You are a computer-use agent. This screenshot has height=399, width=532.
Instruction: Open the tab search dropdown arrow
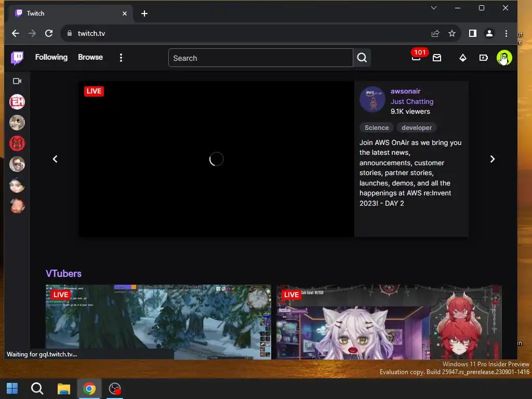tap(434, 8)
